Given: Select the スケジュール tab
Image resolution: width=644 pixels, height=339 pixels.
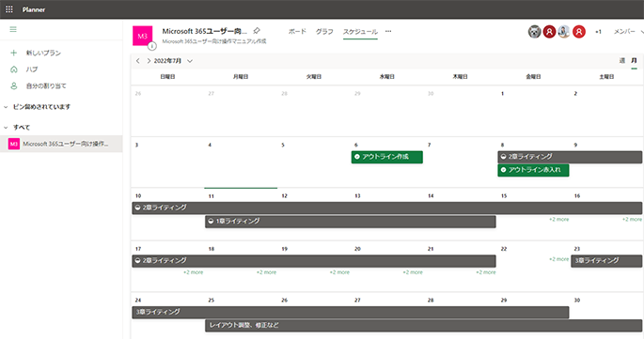Looking at the screenshot, I should 360,31.
